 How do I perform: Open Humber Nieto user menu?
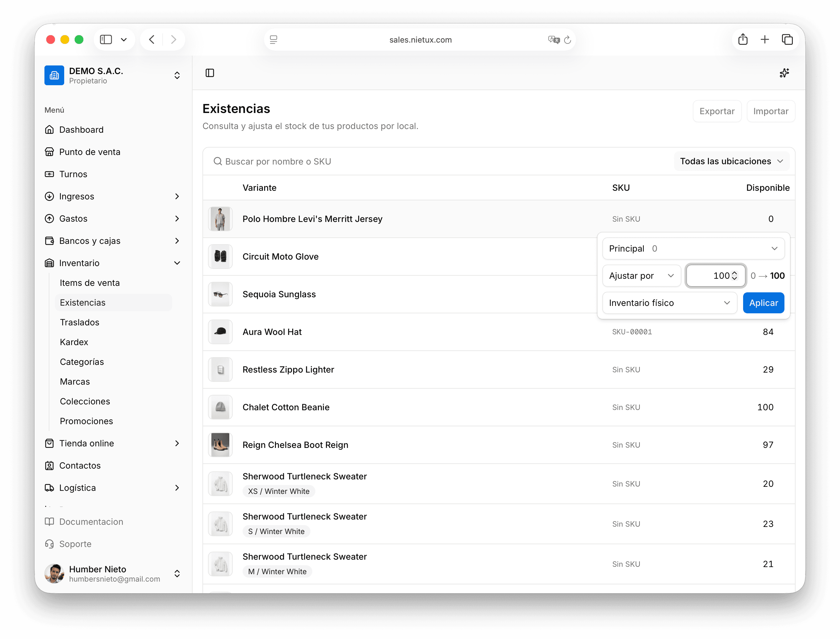pyautogui.click(x=113, y=573)
